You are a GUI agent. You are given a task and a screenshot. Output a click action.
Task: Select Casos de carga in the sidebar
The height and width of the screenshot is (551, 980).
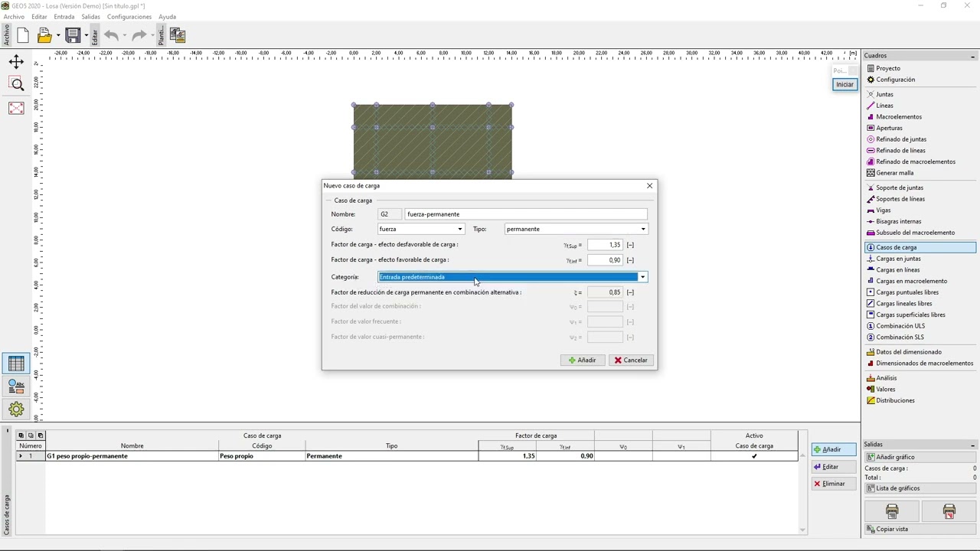coord(920,247)
